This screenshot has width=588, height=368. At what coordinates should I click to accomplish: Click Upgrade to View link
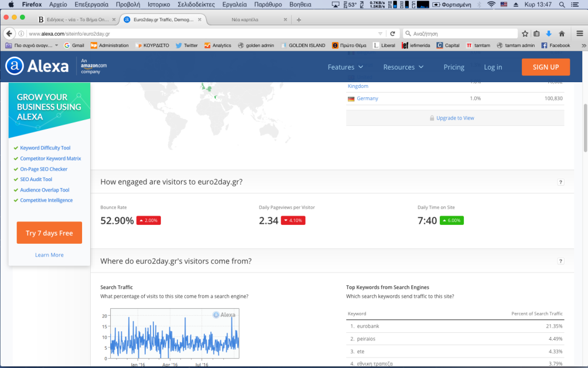[455, 118]
